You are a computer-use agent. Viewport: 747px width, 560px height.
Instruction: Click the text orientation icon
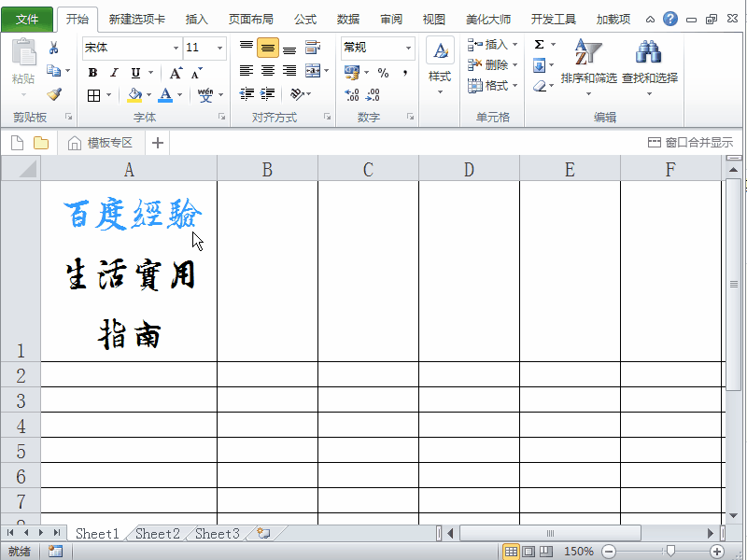click(297, 94)
